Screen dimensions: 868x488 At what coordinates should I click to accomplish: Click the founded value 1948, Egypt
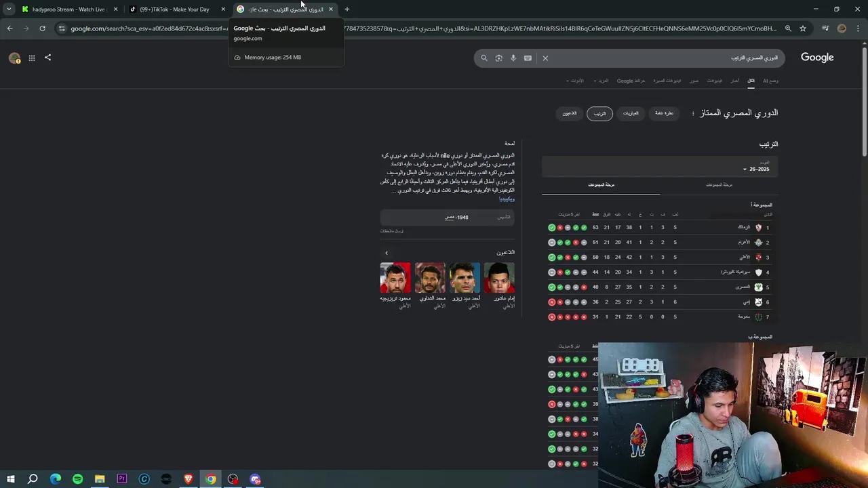(456, 218)
